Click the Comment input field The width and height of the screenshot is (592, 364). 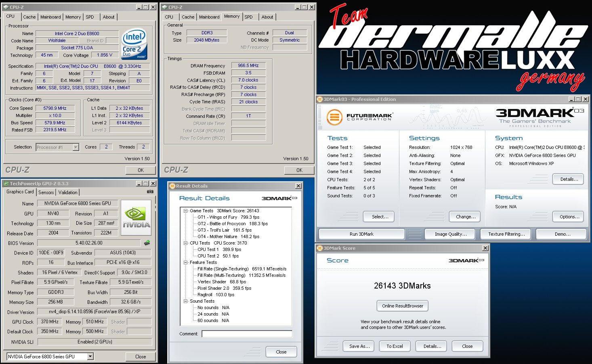[247, 334]
